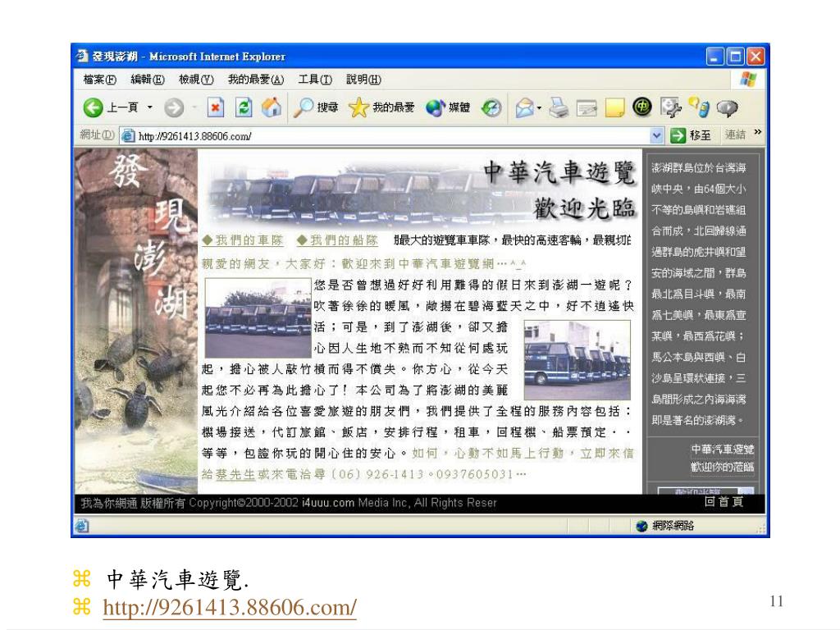Click the lightbulb toolbar icon
Viewport: 840px width, 630px height.
699,107
